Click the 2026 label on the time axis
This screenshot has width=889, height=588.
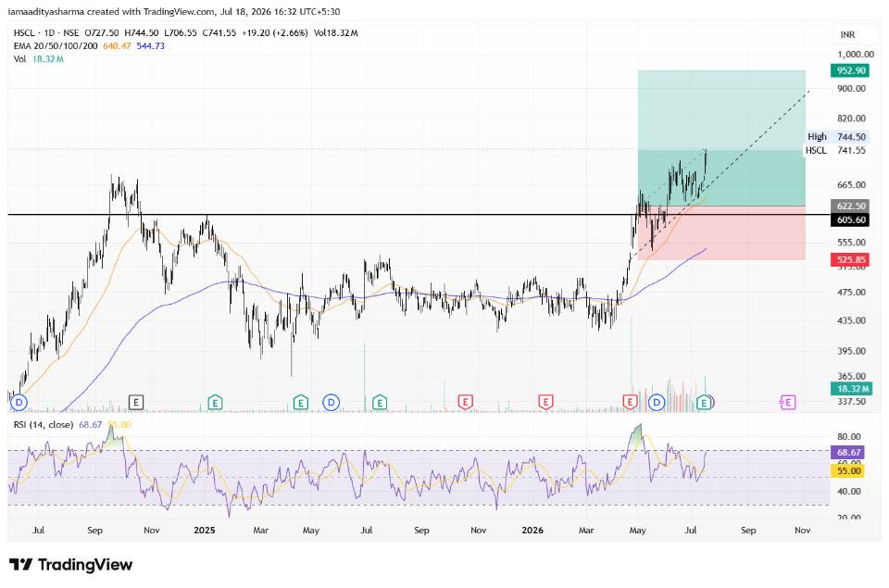(x=532, y=531)
